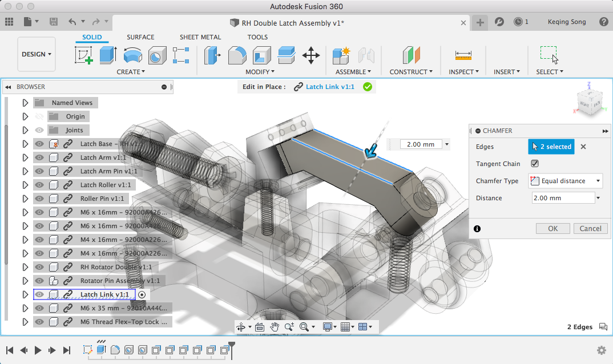Click the Offset Plane construct icon
Viewport: 613px width, 364px height.
[x=411, y=55]
